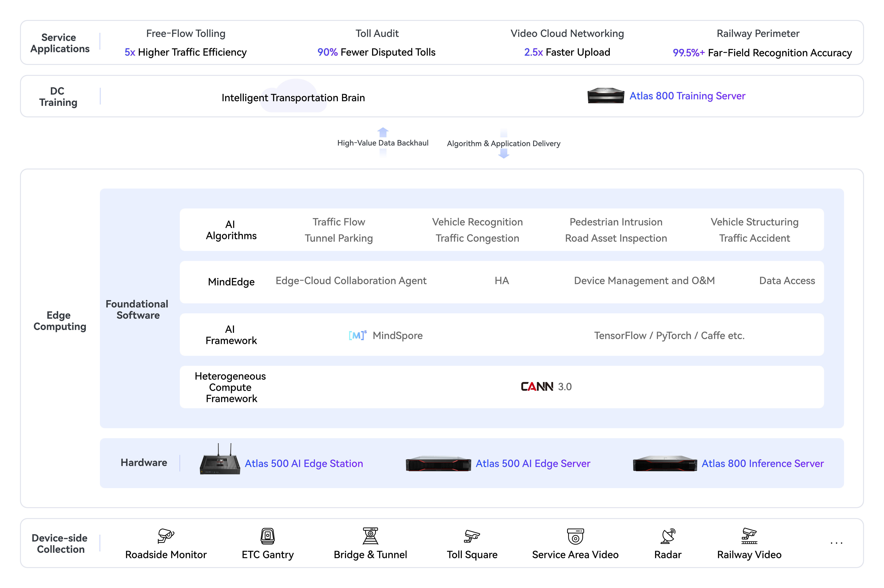The width and height of the screenshot is (884, 588).
Task: Click the Railway Video camera icon
Action: (749, 536)
